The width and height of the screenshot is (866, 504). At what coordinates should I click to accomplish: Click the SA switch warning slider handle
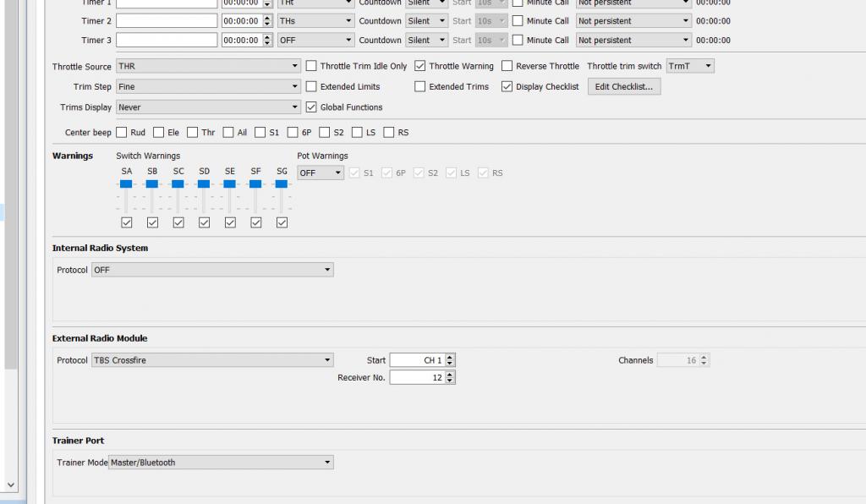[126, 184]
